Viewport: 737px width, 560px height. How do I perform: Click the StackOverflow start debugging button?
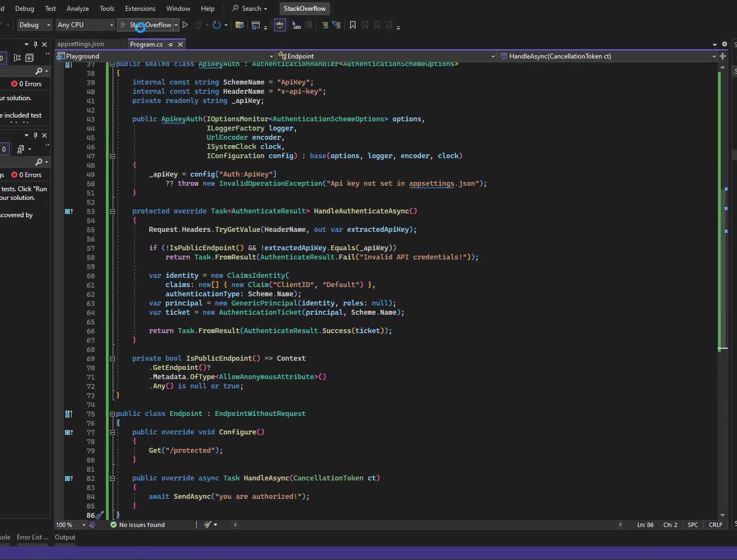[x=146, y=25]
